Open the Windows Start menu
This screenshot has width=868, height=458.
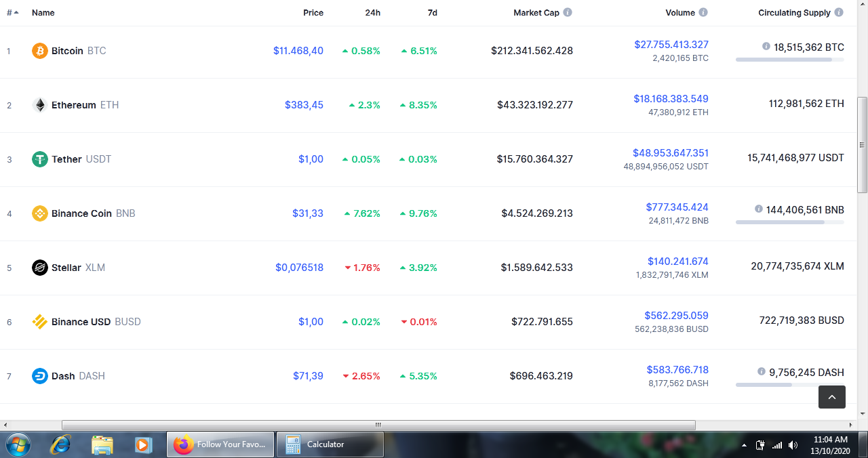(18, 444)
